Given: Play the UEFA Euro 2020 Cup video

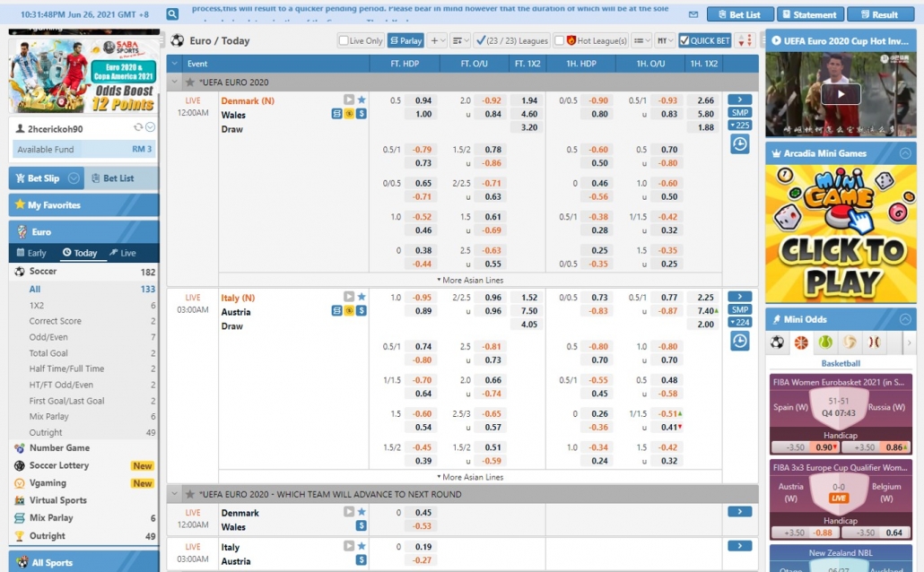Looking at the screenshot, I should [x=841, y=93].
